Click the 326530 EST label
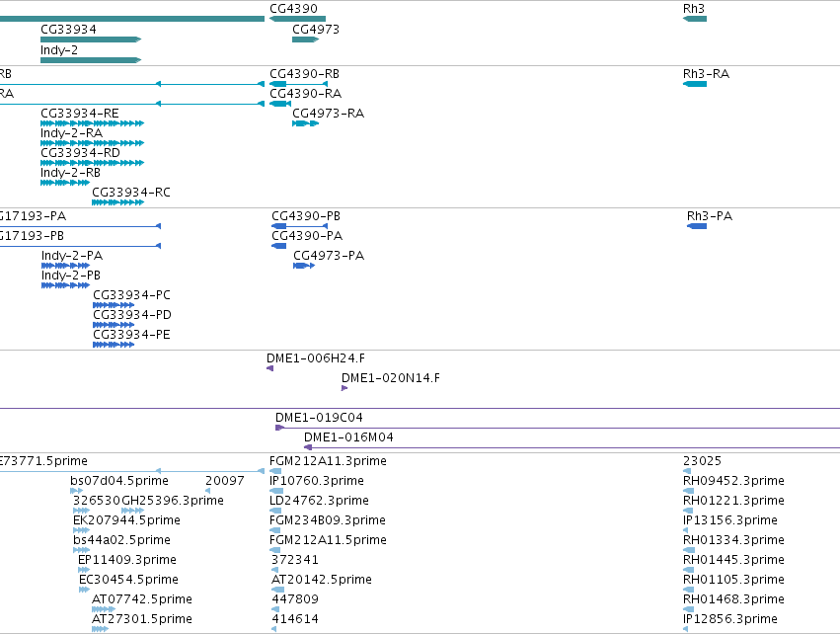Viewport: 840px width, 634px height. point(97,501)
